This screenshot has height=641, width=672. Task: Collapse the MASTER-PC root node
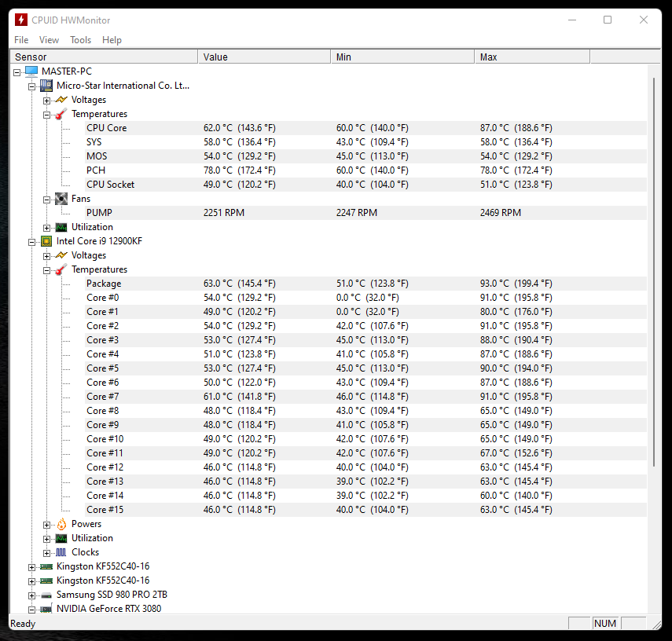click(17, 72)
